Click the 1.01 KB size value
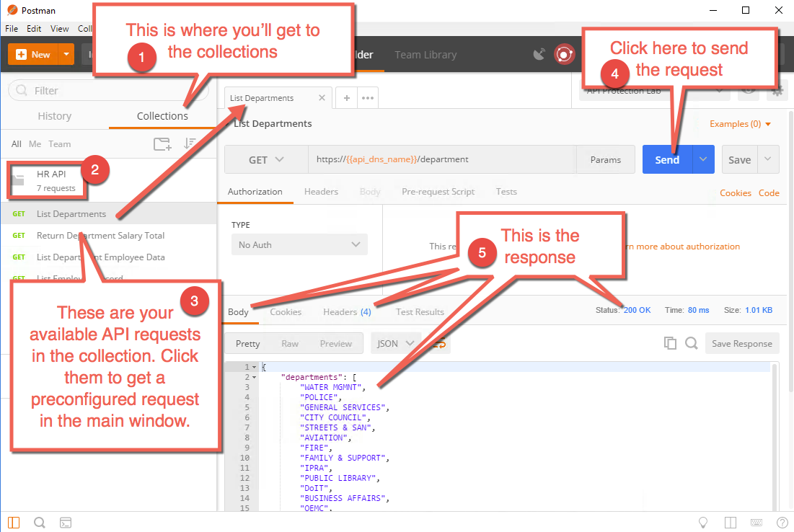This screenshot has width=794, height=532. (x=759, y=310)
